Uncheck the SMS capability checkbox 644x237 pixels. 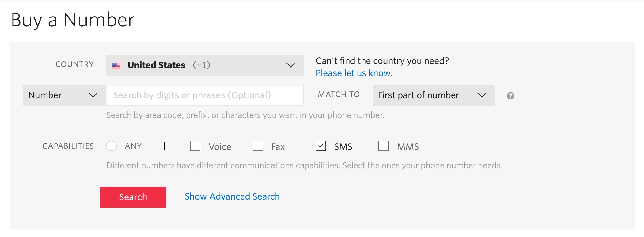321,146
